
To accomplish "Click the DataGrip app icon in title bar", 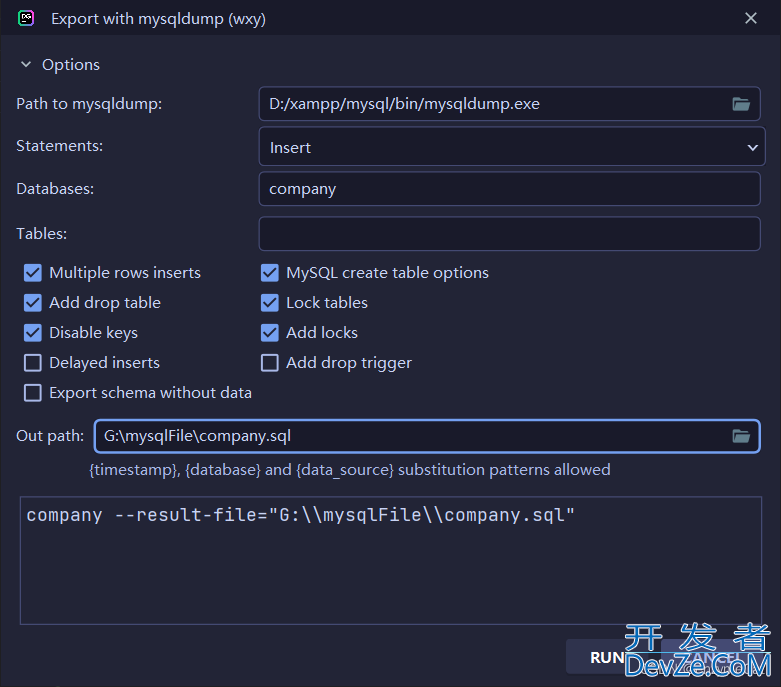I will tap(27, 18).
